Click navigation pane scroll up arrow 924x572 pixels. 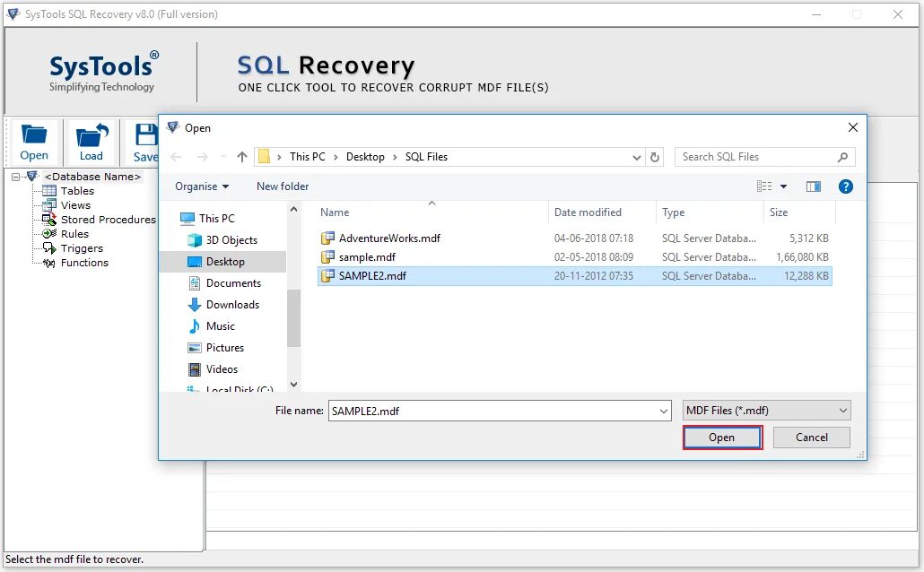pos(293,209)
